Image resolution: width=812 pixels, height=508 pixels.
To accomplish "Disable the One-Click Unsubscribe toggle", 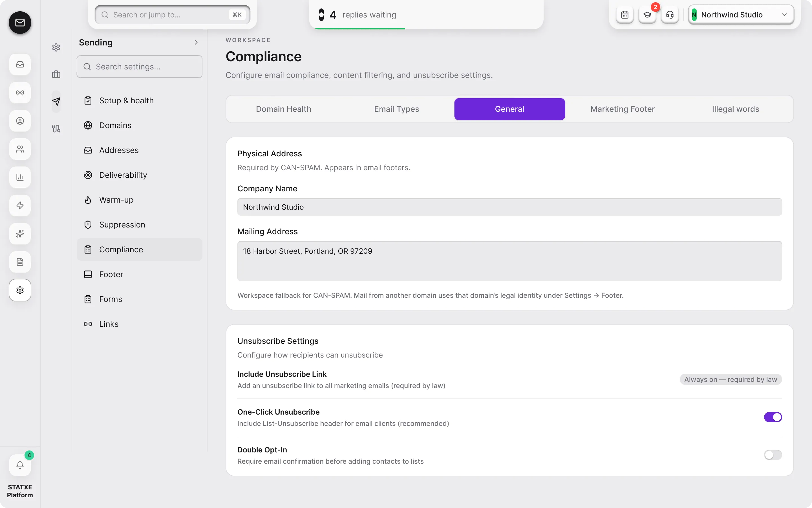I will point(773,417).
